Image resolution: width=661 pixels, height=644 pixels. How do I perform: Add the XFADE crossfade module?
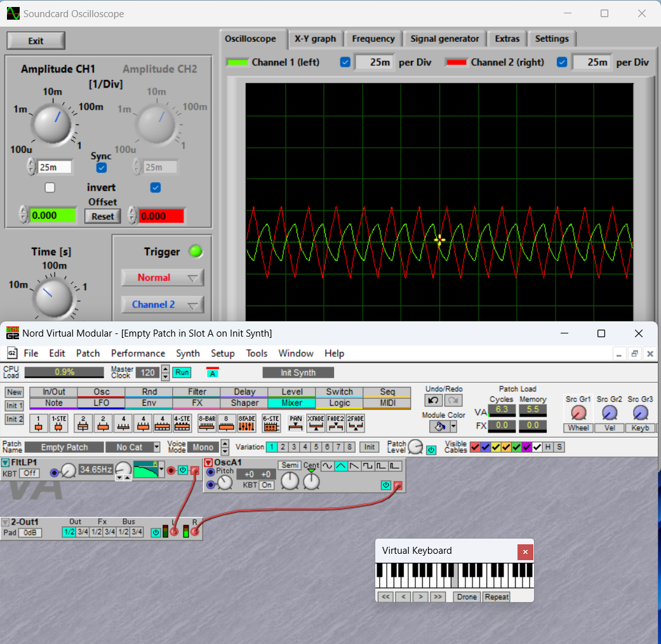tap(316, 423)
